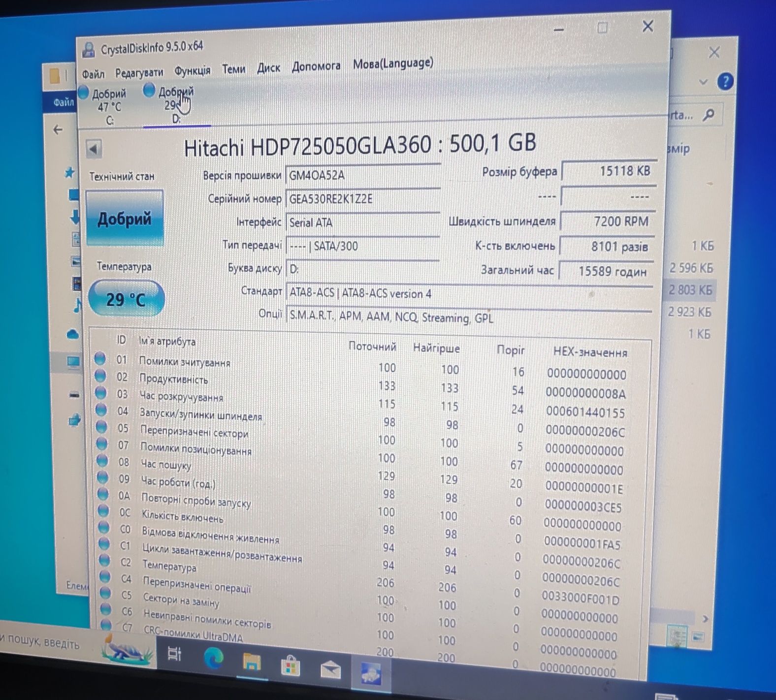Open Microsoft Store from the taskbar
Viewport: 776px width, 700px height.
tap(291, 667)
